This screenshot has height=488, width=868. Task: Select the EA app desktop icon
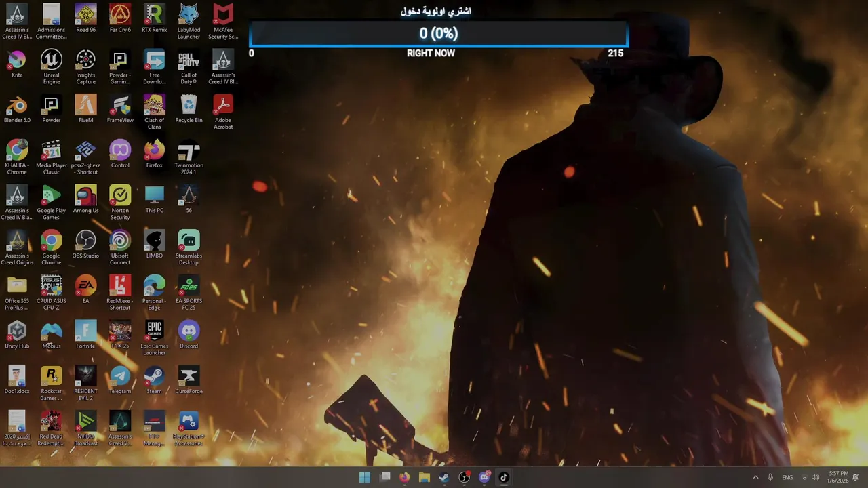click(x=85, y=290)
